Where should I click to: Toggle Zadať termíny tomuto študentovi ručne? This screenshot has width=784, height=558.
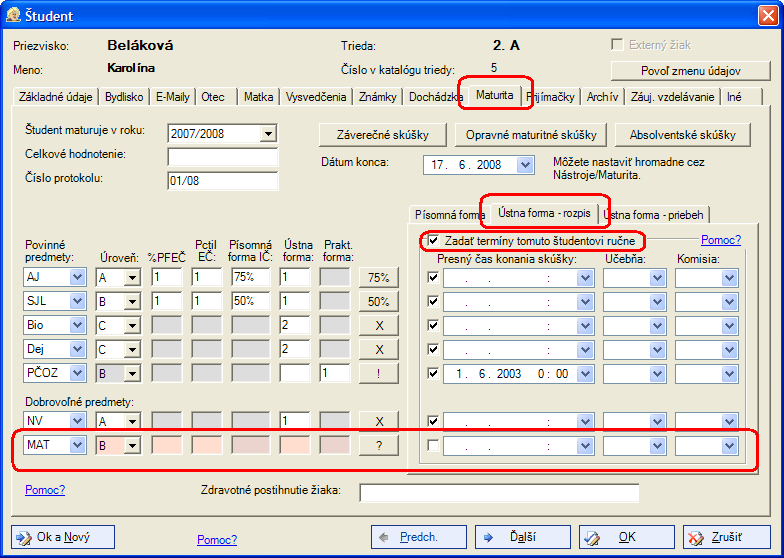click(x=434, y=241)
